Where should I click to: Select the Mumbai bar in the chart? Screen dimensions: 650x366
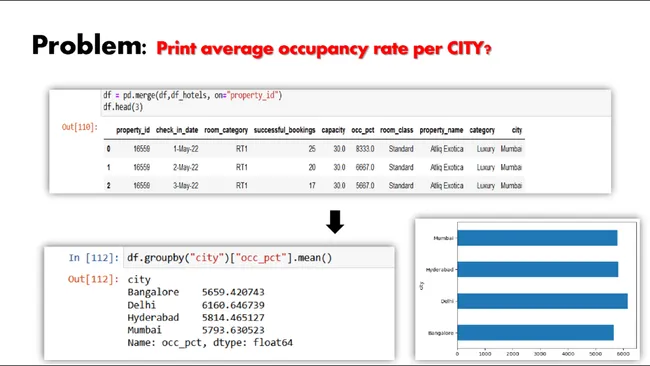click(x=537, y=238)
